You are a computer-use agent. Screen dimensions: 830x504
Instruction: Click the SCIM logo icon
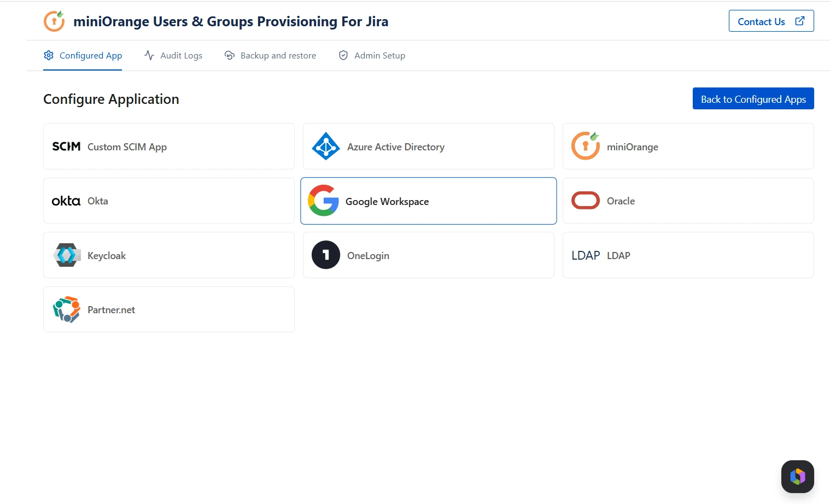(x=66, y=146)
